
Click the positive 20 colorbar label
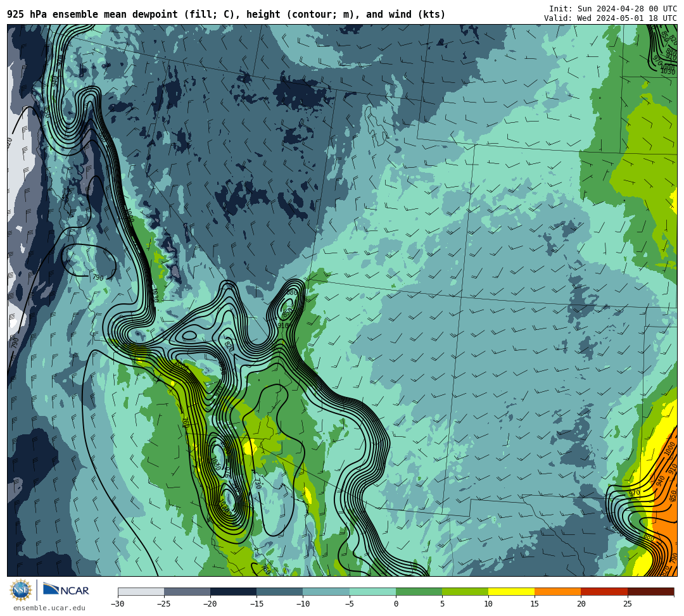pos(581,604)
